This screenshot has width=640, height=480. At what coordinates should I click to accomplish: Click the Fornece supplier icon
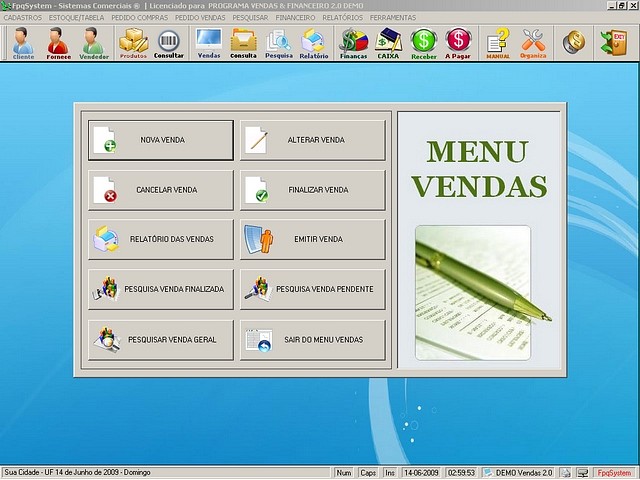pos(58,43)
